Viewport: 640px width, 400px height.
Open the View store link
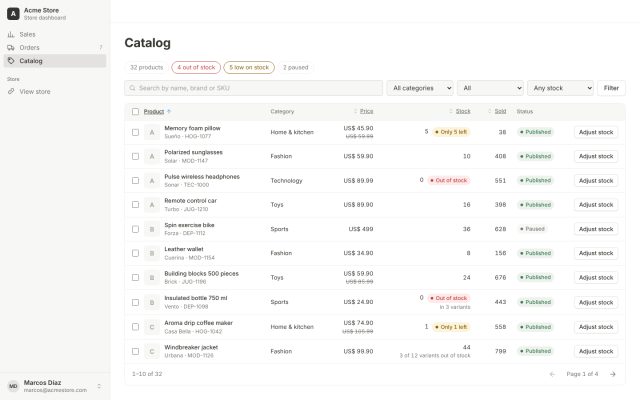coord(55,91)
